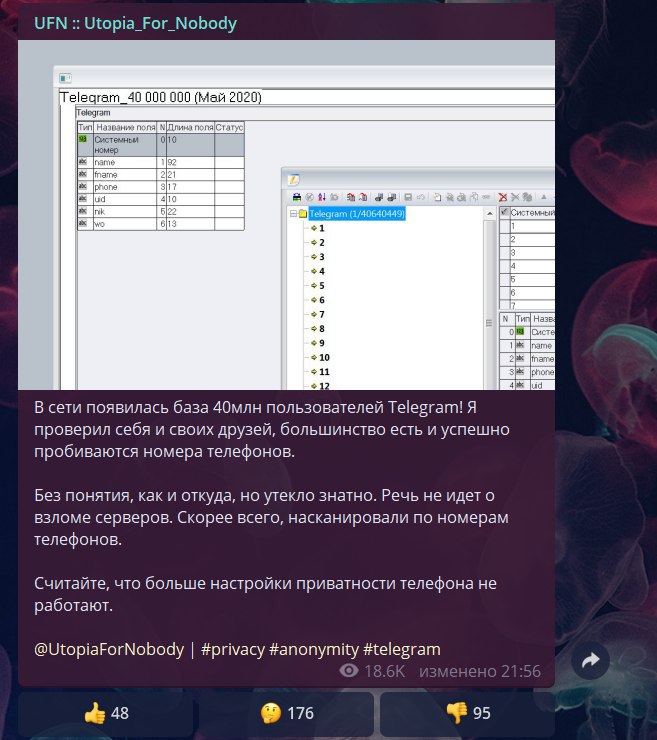React with thumbs down (95)
Viewport: 657px width, 740px height.
click(468, 713)
